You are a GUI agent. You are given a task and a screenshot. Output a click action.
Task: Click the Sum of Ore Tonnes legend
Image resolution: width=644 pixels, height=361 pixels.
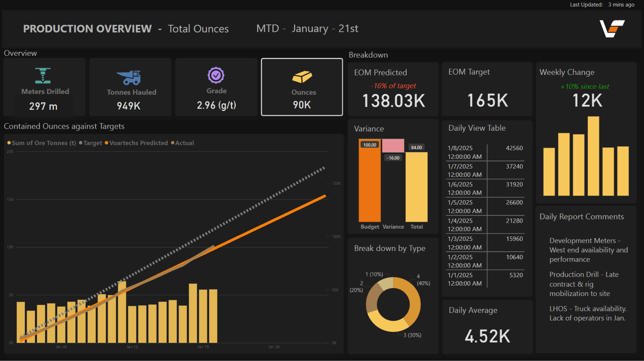pos(43,143)
